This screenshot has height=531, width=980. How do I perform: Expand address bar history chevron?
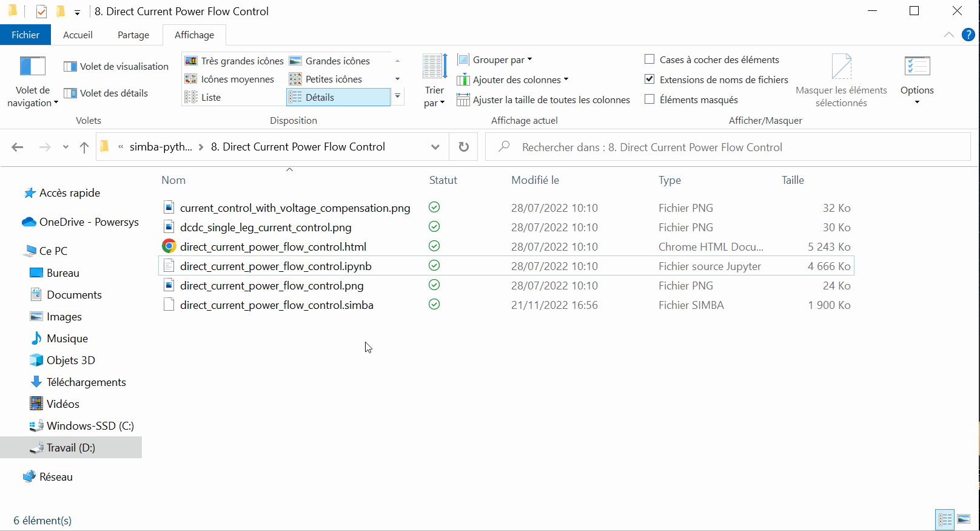[435, 147]
